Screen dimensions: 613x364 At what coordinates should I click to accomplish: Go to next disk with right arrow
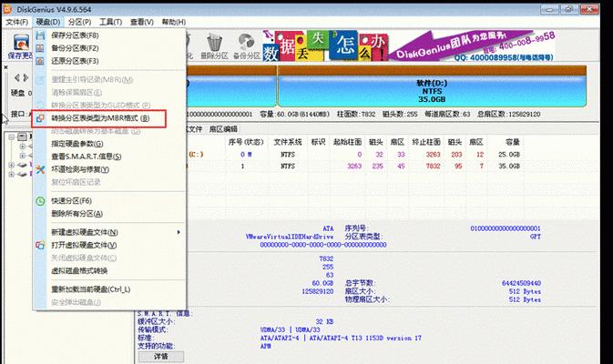pyautogui.click(x=26, y=77)
